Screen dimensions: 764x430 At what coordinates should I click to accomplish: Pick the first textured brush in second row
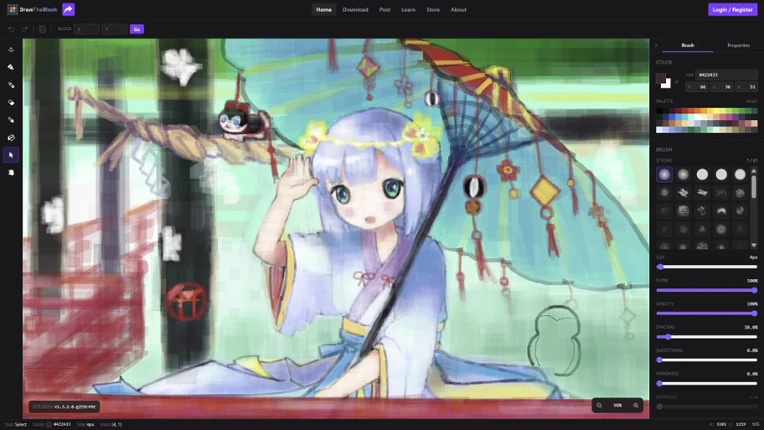(664, 193)
